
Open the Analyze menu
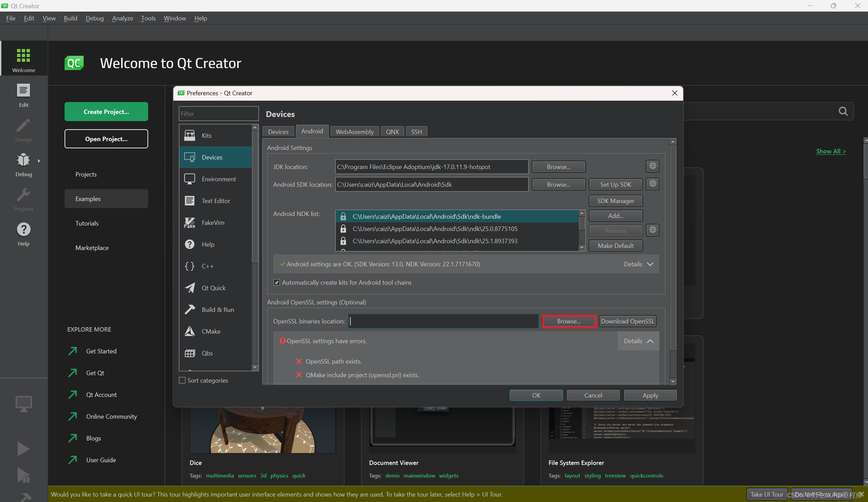pyautogui.click(x=122, y=18)
